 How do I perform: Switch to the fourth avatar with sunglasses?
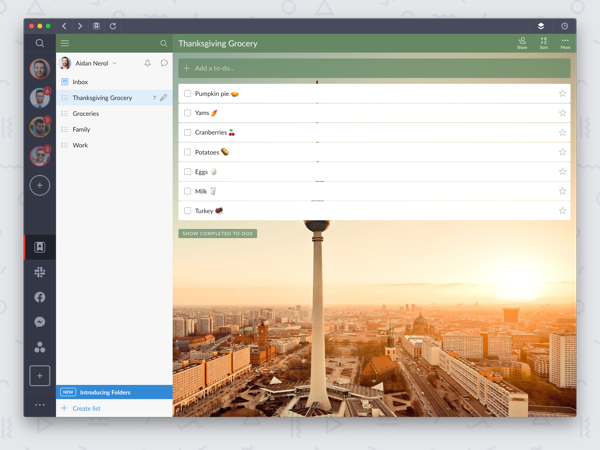click(x=40, y=156)
